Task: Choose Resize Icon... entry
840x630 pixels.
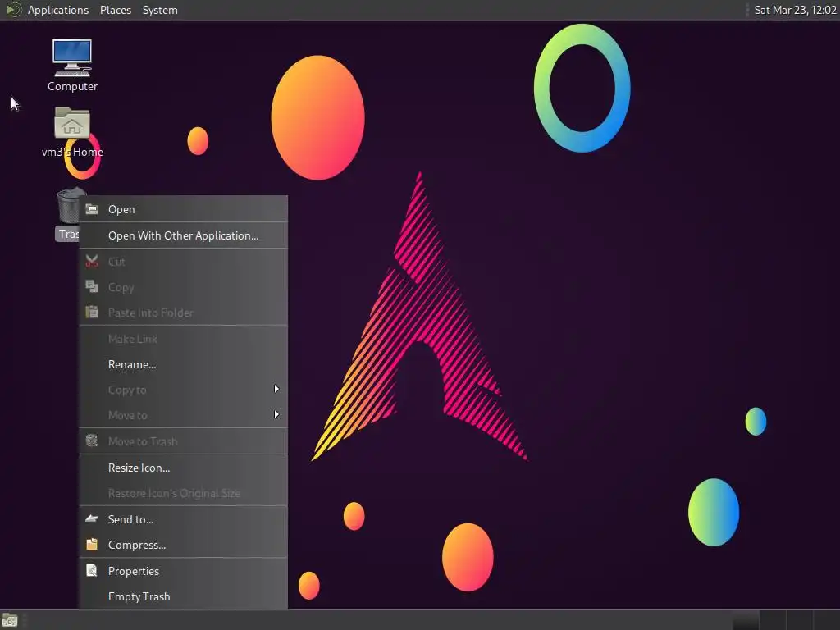Action: (183, 468)
